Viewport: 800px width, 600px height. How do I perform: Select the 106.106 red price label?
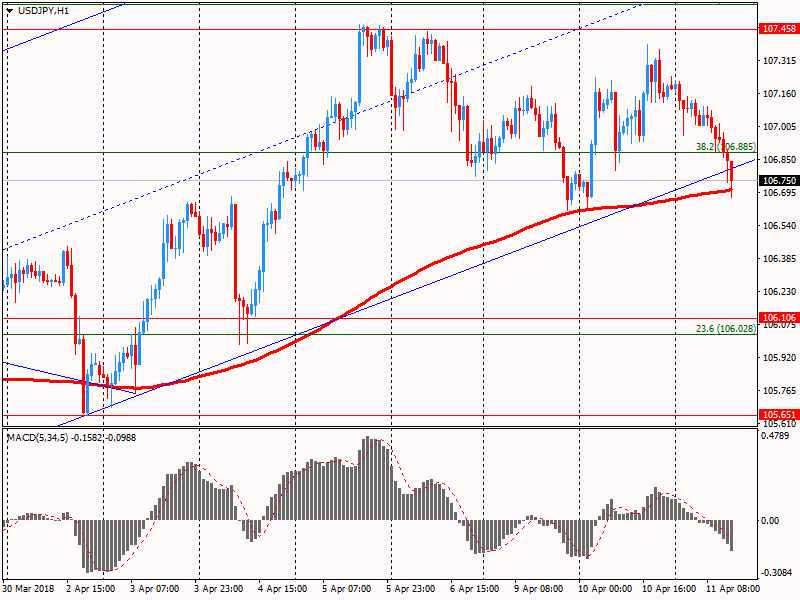pyautogui.click(x=779, y=318)
